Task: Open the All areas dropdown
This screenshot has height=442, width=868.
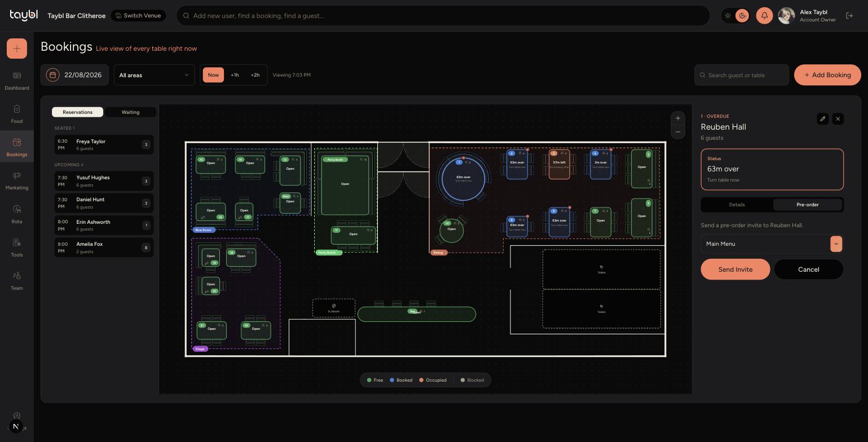Action: [154, 75]
